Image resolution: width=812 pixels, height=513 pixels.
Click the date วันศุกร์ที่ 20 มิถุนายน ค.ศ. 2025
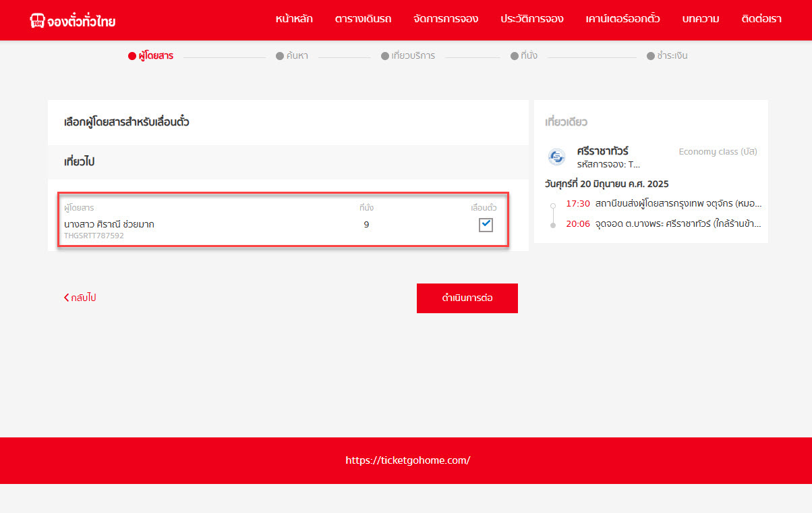click(606, 184)
